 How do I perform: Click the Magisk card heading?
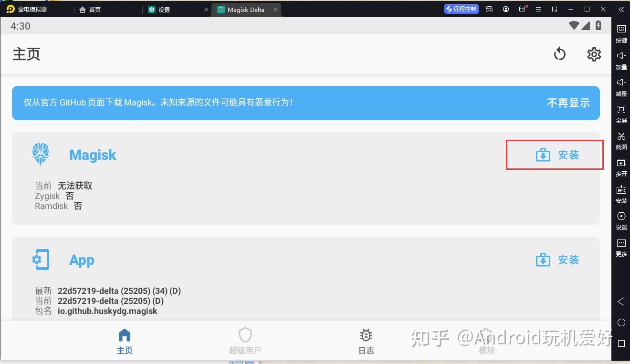[93, 155]
